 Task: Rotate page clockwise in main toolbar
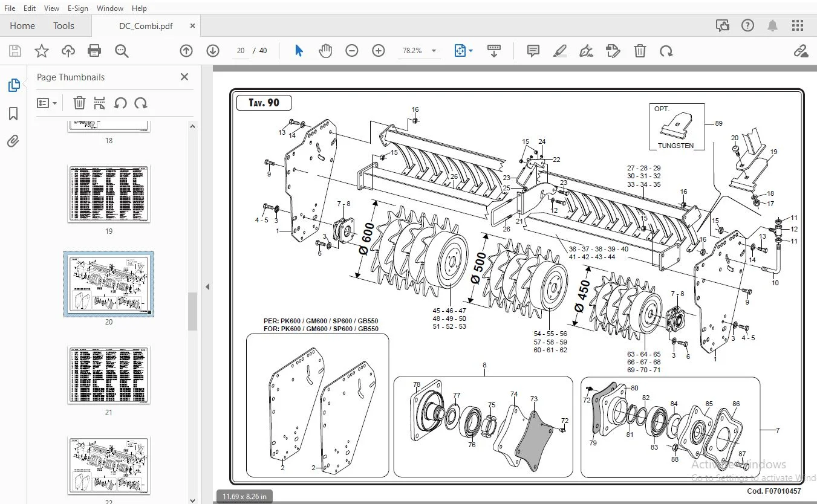[x=666, y=51]
